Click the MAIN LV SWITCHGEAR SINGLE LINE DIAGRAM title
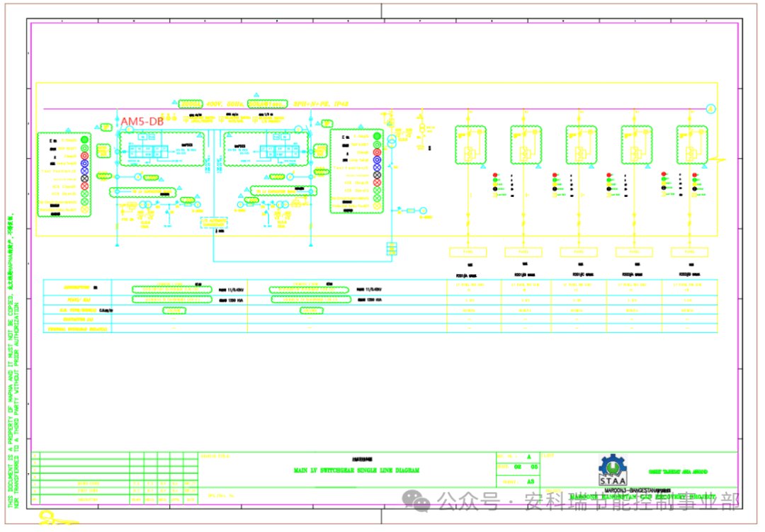 356,470
